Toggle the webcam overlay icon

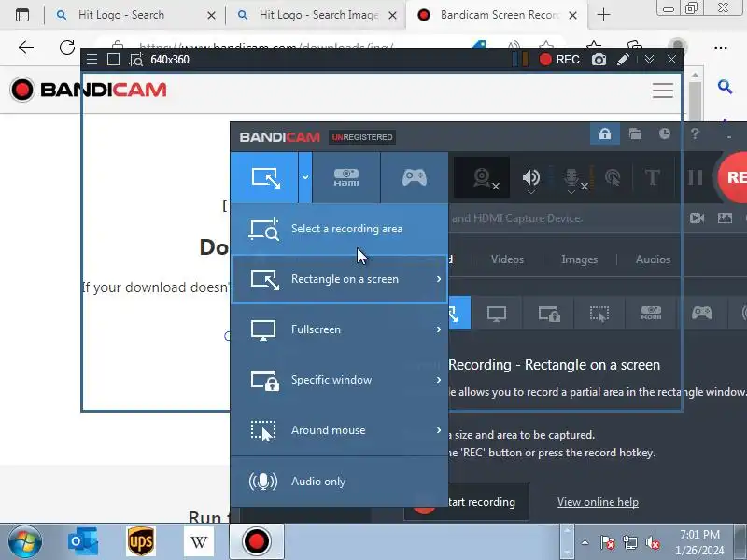pos(482,177)
